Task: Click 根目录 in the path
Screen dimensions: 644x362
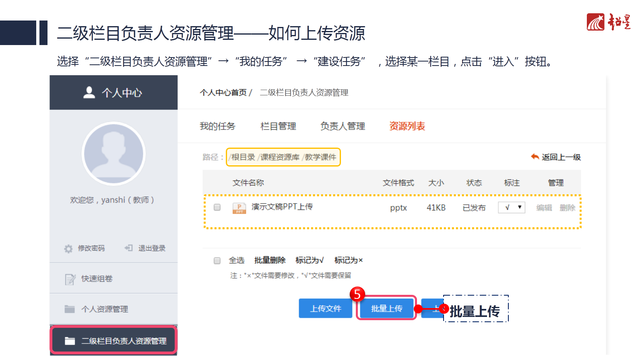Action: point(243,157)
